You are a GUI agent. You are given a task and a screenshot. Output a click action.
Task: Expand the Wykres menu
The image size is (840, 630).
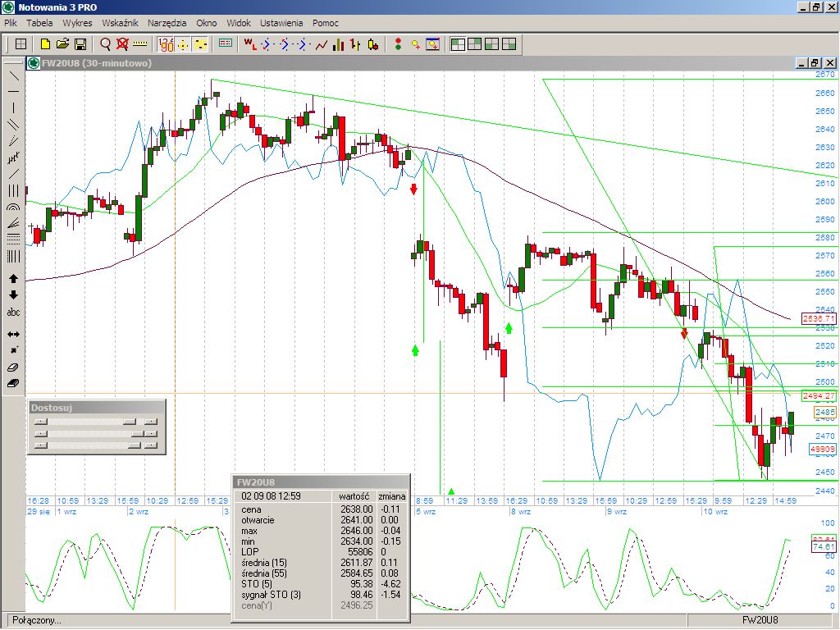tap(77, 23)
